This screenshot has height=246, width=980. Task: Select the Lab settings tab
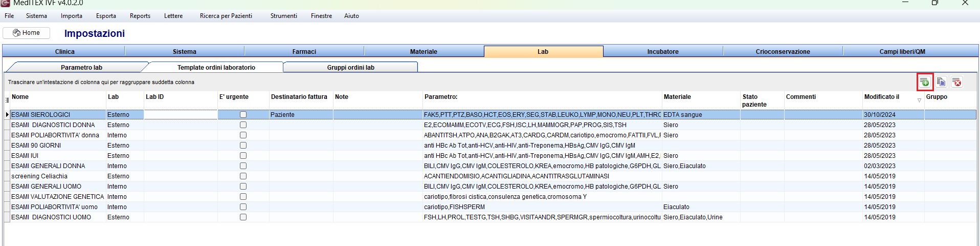point(543,52)
